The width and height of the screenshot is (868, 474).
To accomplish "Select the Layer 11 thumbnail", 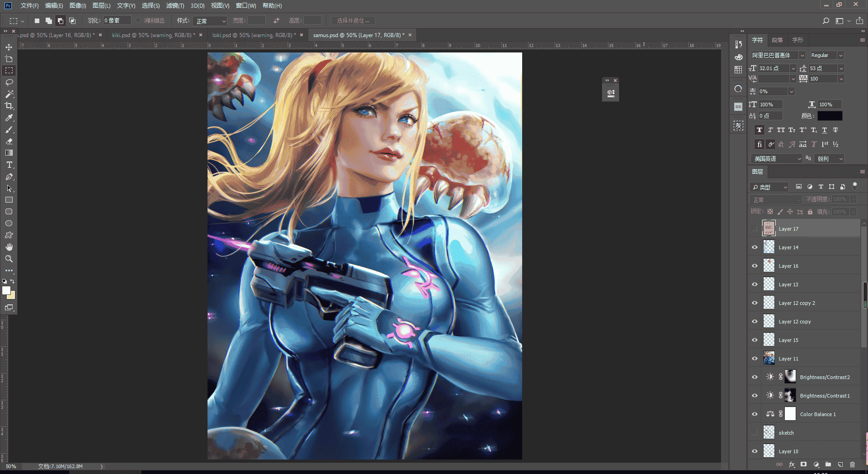I will [769, 359].
